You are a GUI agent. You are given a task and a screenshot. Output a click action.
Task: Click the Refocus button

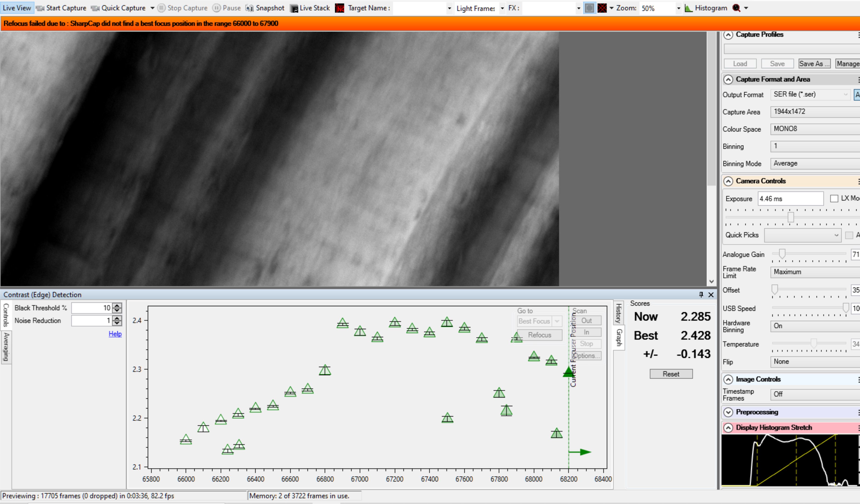[539, 335]
